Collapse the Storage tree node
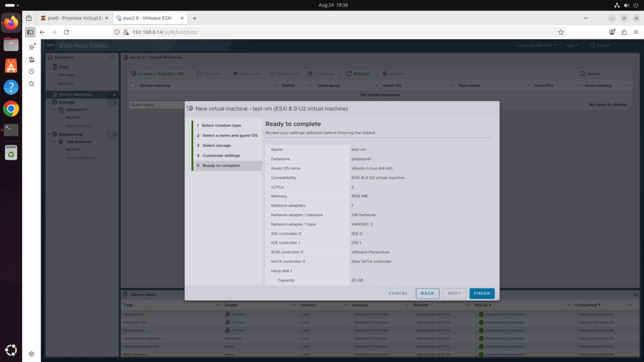This screenshot has height=362, width=644. pyautogui.click(x=49, y=102)
